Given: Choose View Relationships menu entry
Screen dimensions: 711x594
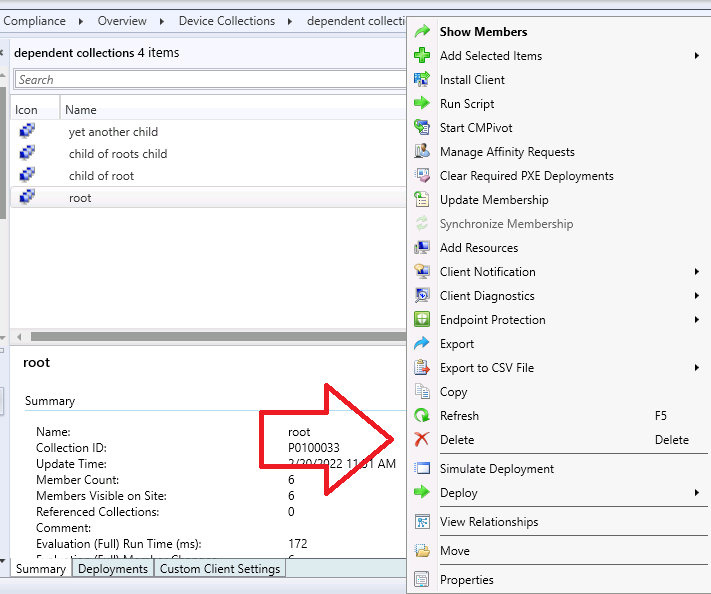Looking at the screenshot, I should pos(489,522).
